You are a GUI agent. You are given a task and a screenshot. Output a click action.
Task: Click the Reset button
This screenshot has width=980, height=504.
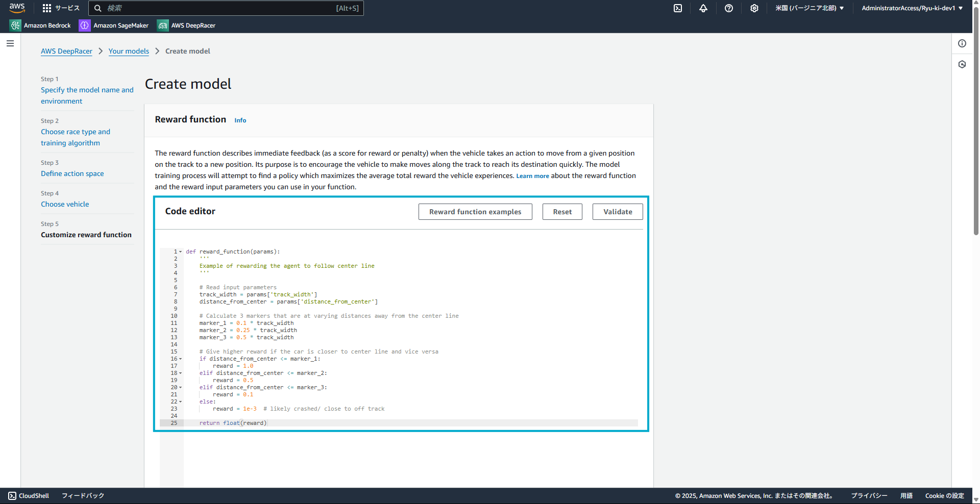(x=562, y=212)
